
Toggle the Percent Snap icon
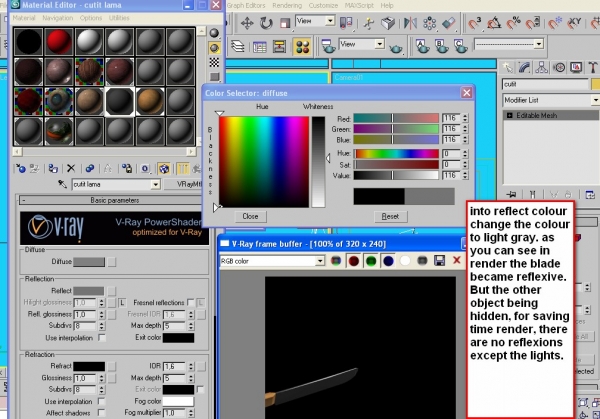point(513,23)
